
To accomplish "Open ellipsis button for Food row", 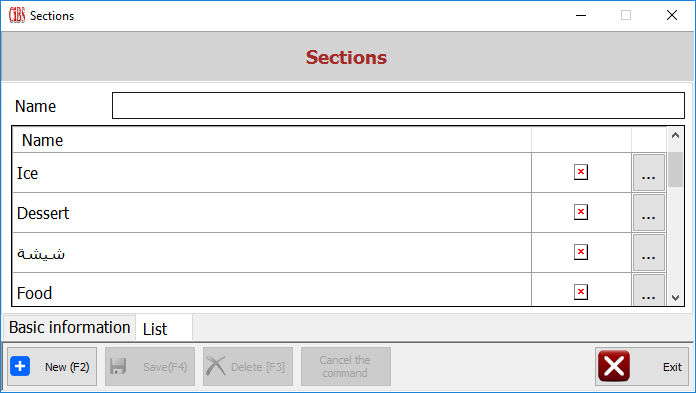I will 649,290.
